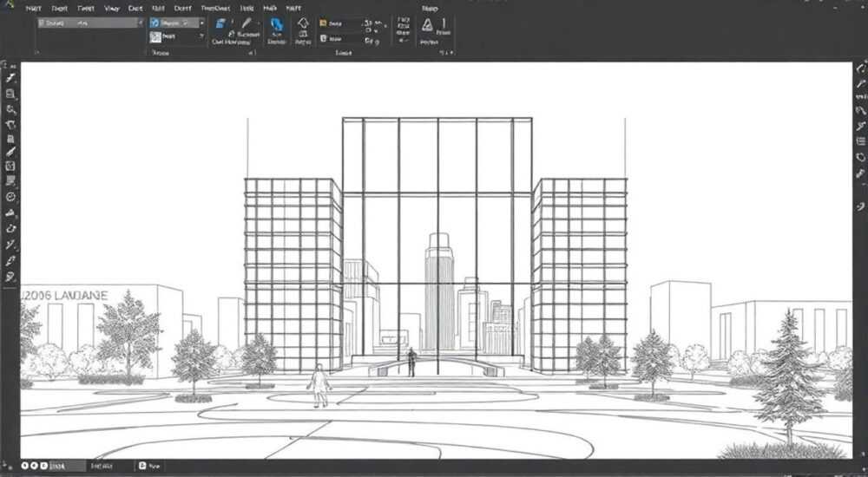Select the magnifier zoom tool in left toolbar
The width and height of the screenshot is (868, 477).
10,109
